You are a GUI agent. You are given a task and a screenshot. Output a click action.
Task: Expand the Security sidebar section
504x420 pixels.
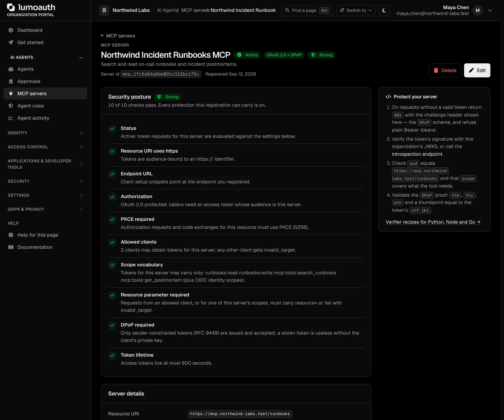(x=82, y=181)
